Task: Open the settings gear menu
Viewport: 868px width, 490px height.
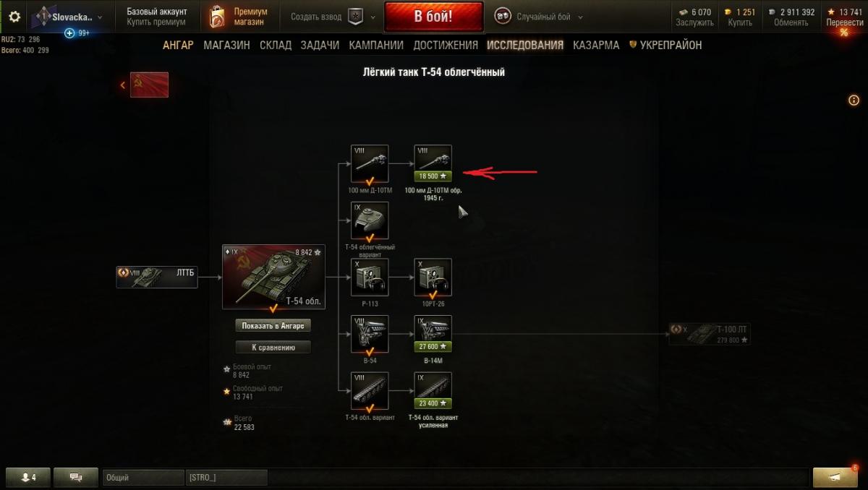Action: pos(14,17)
